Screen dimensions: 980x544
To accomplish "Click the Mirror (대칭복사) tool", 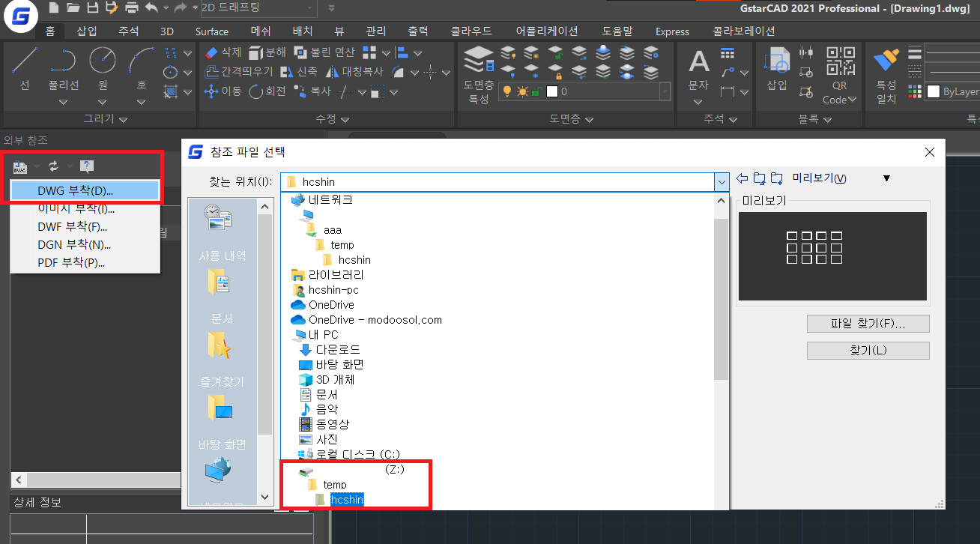I will tap(354, 72).
